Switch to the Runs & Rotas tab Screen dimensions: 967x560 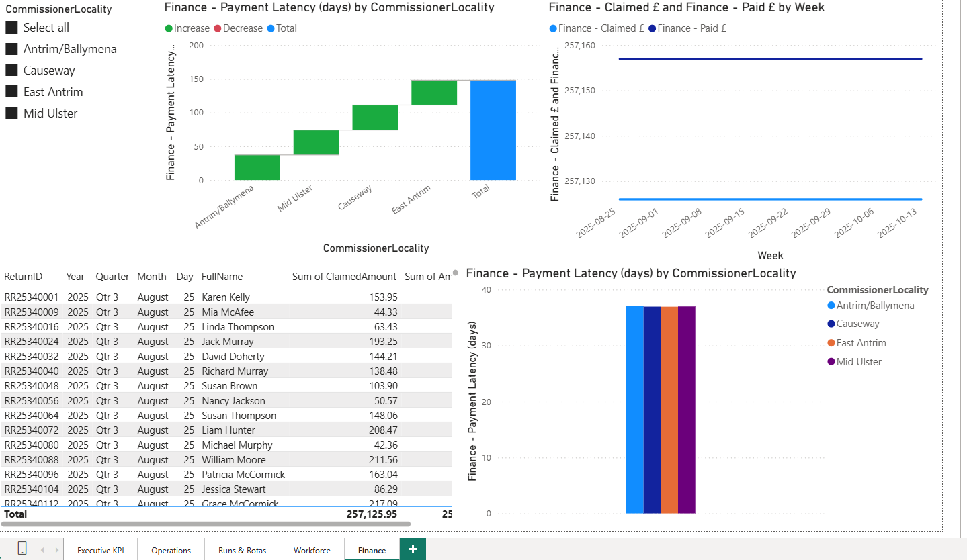click(241, 549)
